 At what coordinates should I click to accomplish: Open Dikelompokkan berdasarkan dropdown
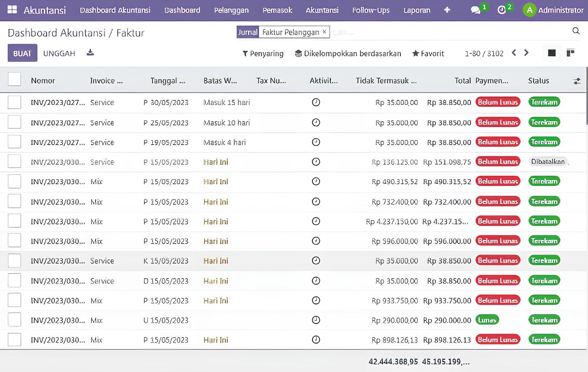[x=348, y=53]
